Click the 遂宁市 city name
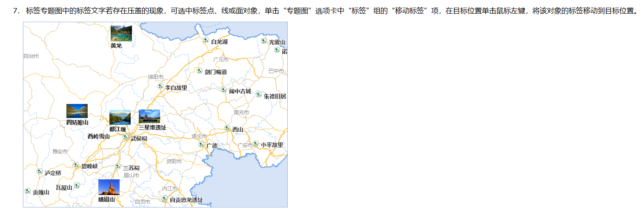The height and width of the screenshot is (216, 644). pyautogui.click(x=199, y=136)
